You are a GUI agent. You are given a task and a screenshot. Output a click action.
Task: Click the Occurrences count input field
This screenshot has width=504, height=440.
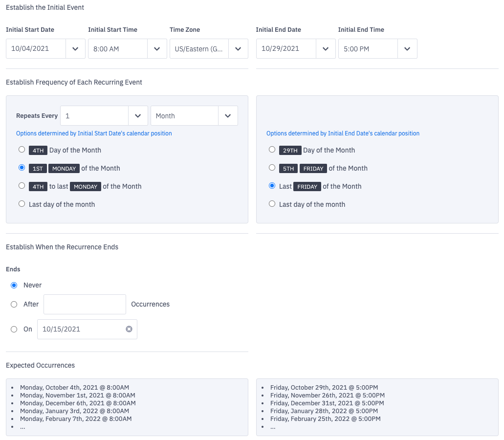pos(85,304)
